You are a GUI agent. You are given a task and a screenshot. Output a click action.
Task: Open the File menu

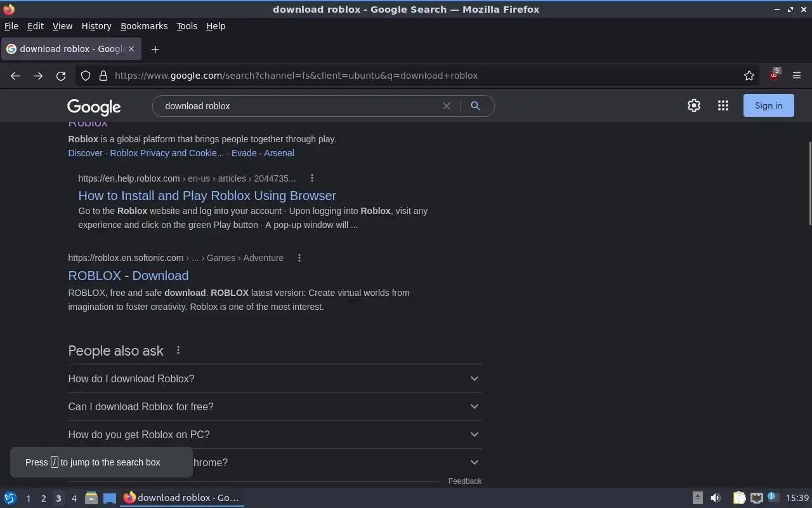coord(11,26)
